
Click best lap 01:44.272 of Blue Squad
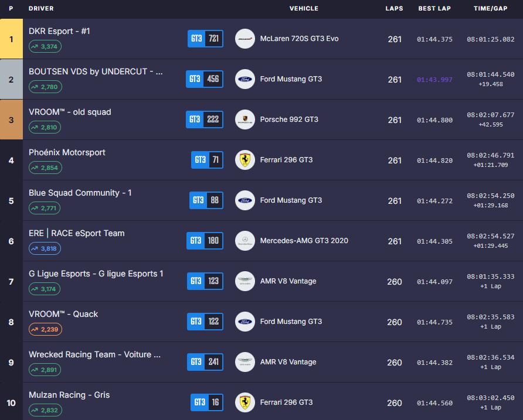(434, 201)
